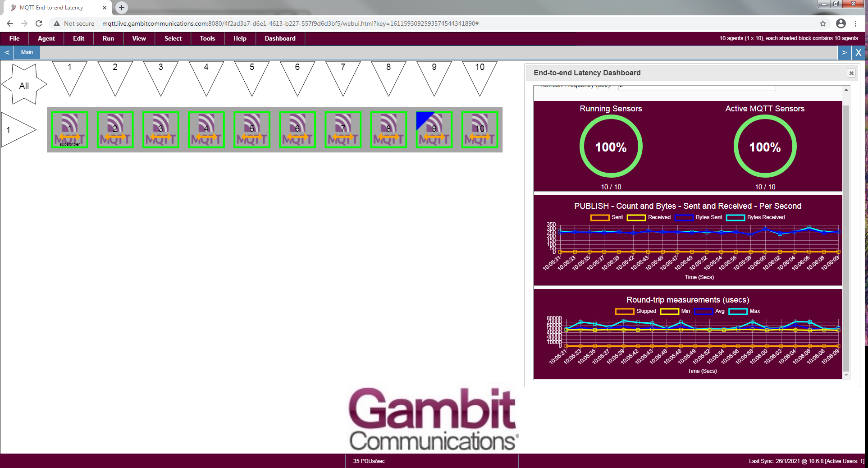Toggle the Avg legend series

pyautogui.click(x=709, y=311)
